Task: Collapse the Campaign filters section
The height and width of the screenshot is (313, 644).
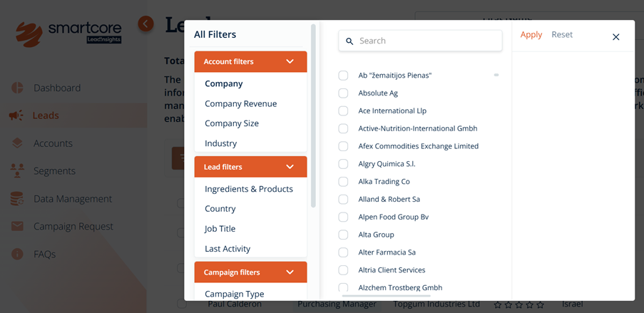Action: (290, 272)
